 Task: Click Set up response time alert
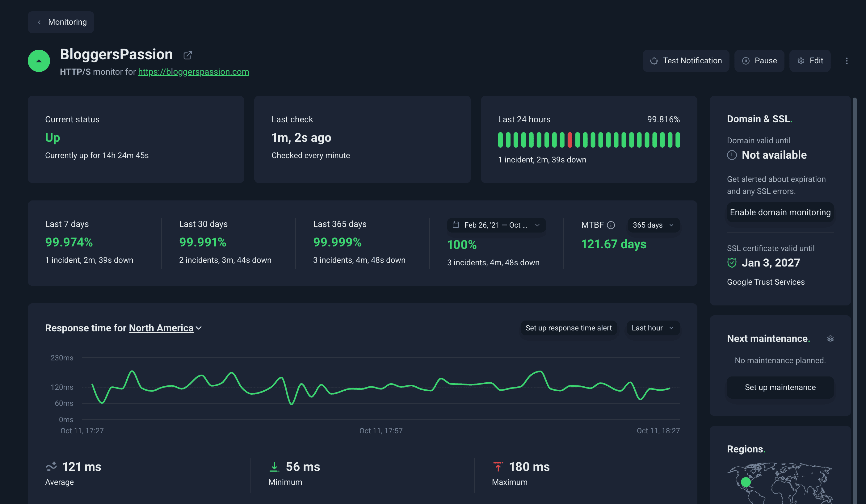[568, 328]
